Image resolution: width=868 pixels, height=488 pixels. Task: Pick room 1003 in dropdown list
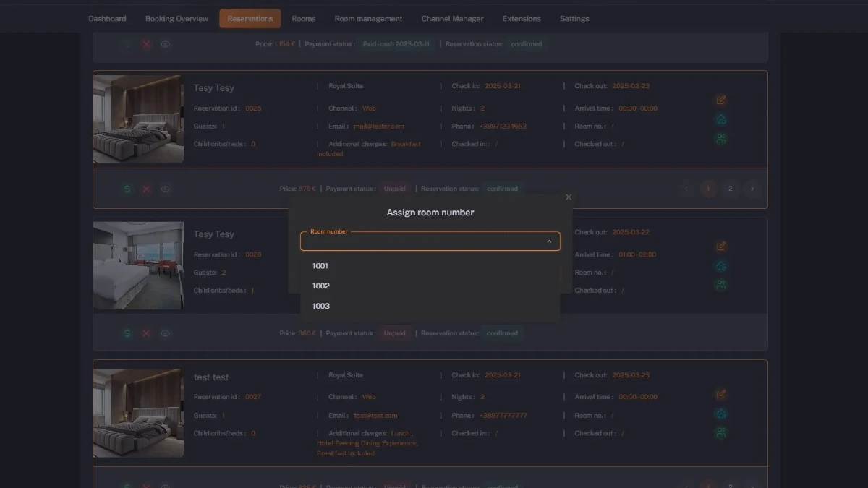321,307
